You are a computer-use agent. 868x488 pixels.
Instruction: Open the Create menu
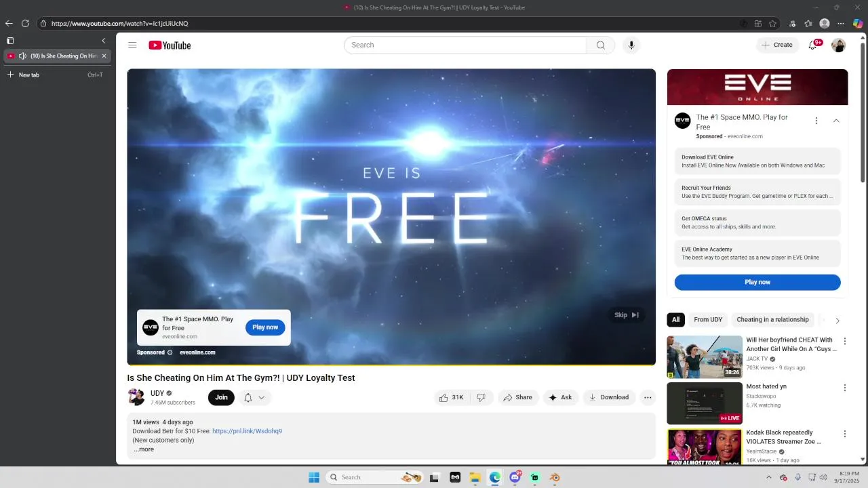pos(777,45)
